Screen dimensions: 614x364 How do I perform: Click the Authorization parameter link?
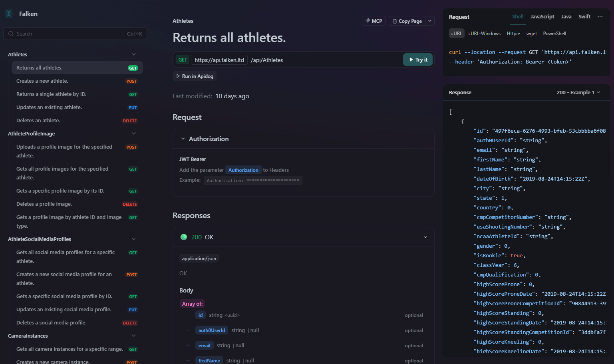243,170
